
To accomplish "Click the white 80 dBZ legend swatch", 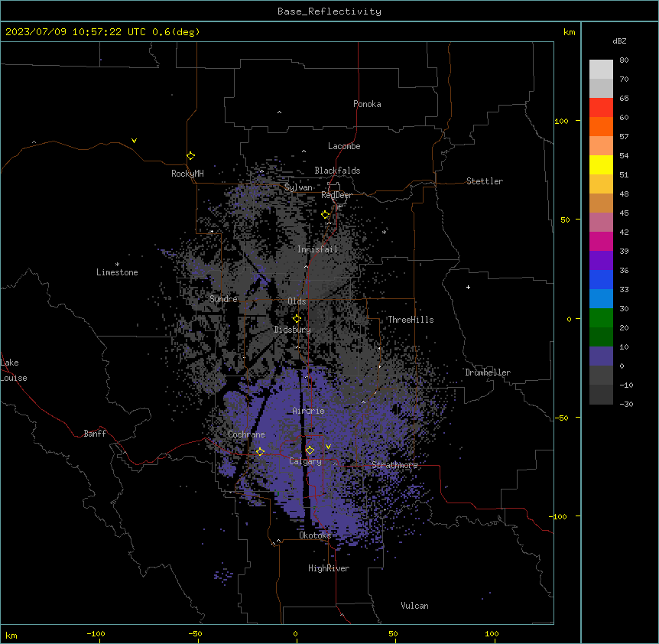I will tap(601, 70).
